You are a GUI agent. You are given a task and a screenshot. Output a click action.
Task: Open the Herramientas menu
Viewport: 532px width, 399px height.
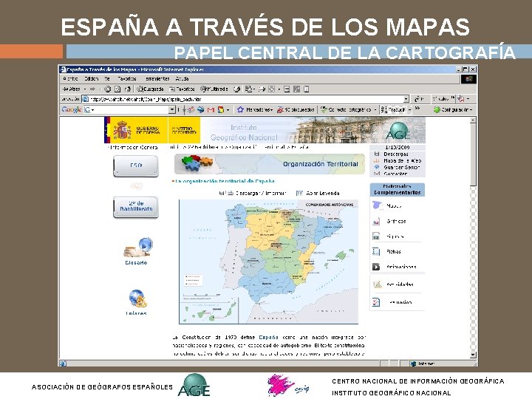(x=157, y=79)
